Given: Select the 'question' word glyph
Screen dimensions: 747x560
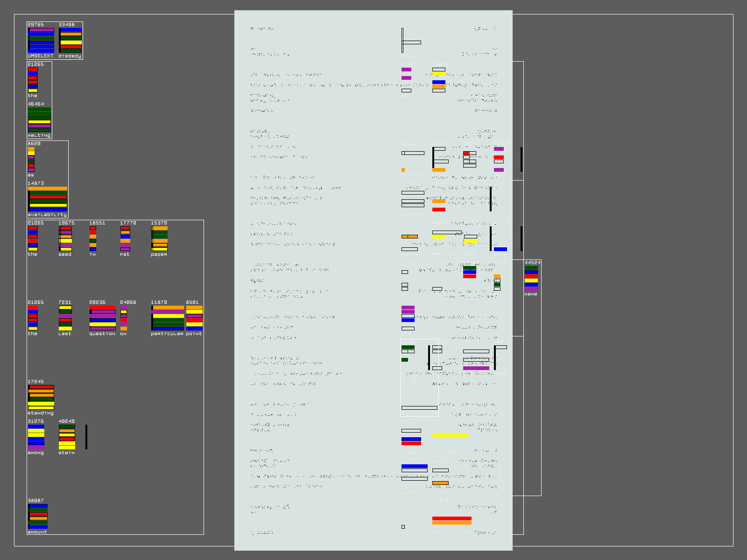Looking at the screenshot, I should (x=102, y=318).
